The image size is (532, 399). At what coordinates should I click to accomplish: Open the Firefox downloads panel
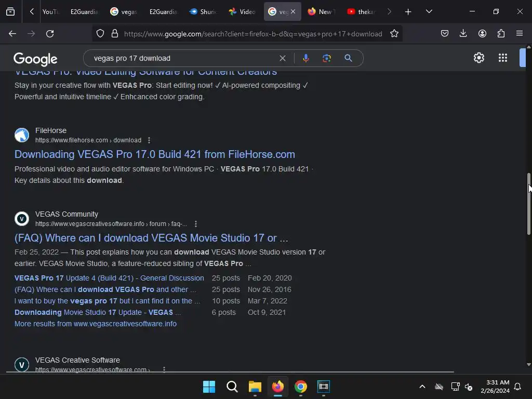463,34
